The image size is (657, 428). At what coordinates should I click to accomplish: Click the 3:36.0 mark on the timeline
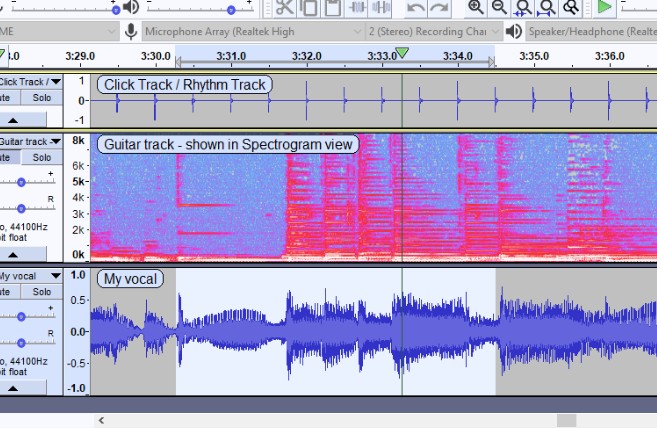610,56
